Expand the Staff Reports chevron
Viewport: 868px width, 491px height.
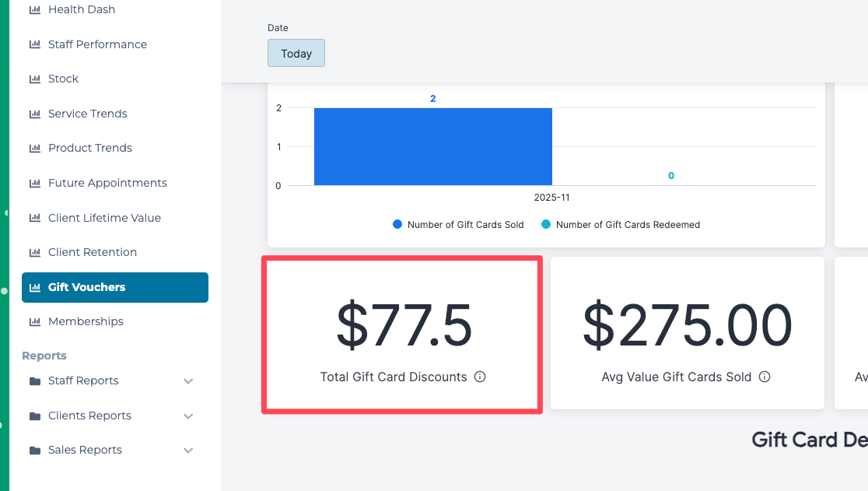click(x=188, y=381)
